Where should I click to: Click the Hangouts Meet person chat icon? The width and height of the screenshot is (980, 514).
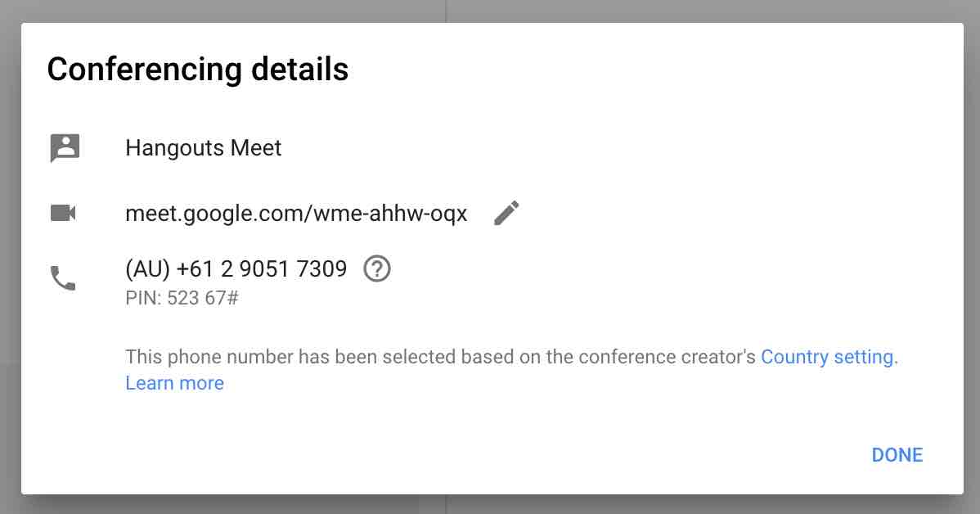click(65, 148)
